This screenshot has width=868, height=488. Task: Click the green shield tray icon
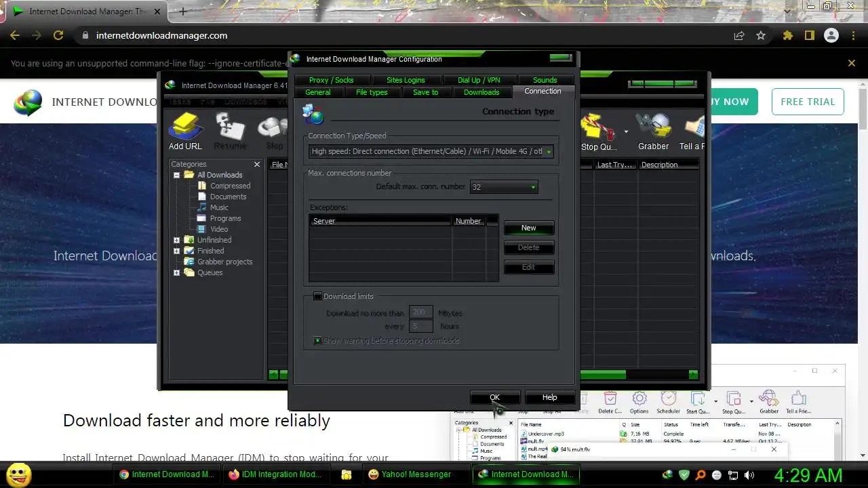point(684,475)
